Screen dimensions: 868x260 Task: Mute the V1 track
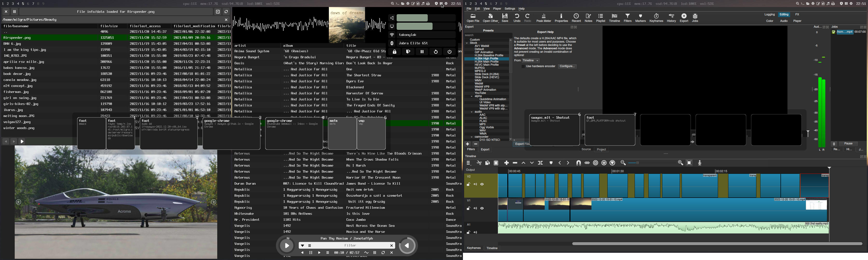tap(475, 208)
